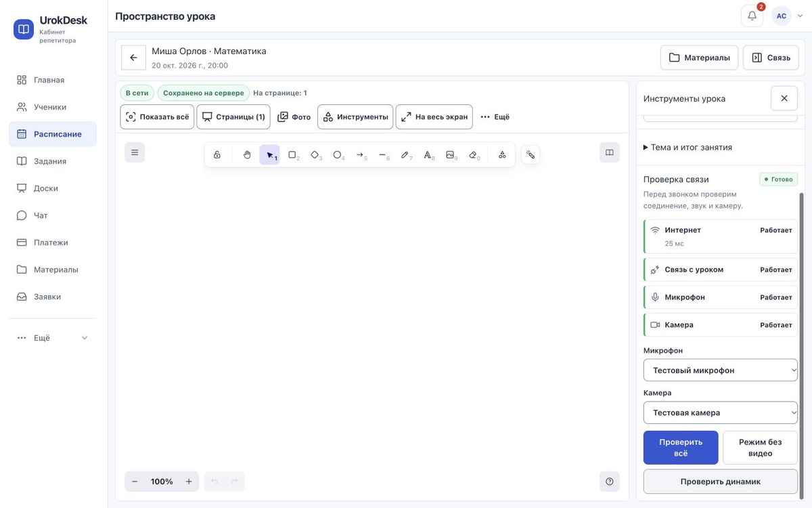Open Чат in sidebar
812x508 pixels.
pos(53,215)
